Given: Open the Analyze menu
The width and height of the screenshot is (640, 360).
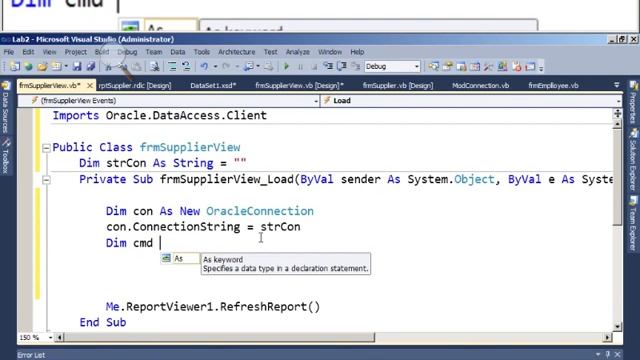Looking at the screenshot, I should click(x=298, y=52).
